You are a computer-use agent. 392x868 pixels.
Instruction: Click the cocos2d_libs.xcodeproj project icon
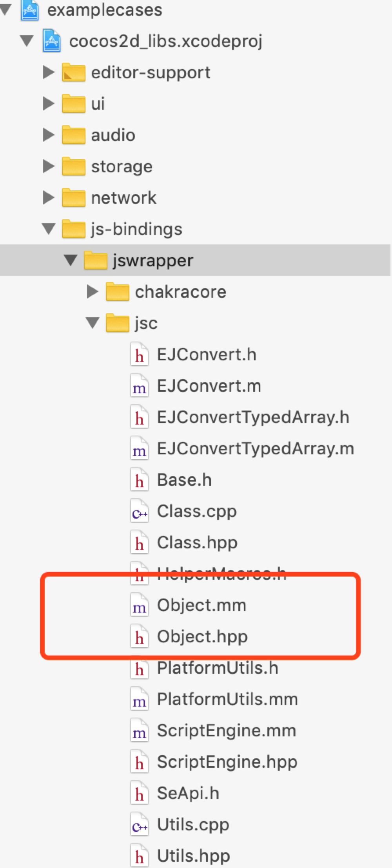click(x=51, y=41)
